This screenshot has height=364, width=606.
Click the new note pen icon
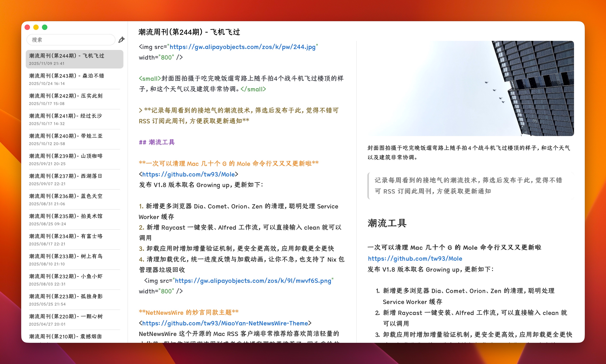pyautogui.click(x=122, y=40)
